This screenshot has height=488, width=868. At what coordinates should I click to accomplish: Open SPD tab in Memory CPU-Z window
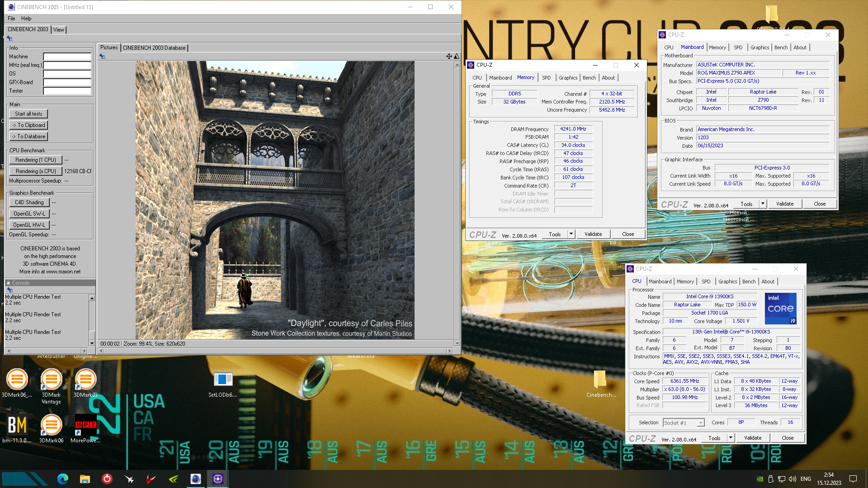click(x=547, y=78)
